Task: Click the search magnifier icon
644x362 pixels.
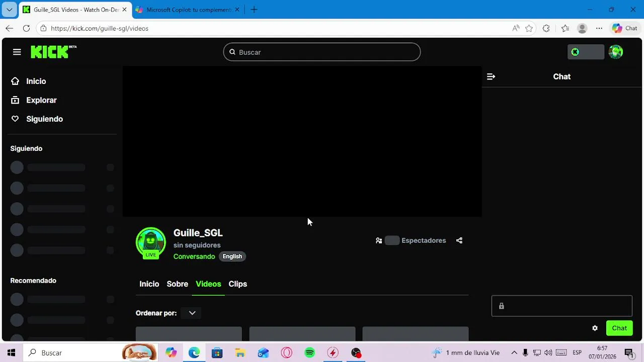Action: (232, 52)
